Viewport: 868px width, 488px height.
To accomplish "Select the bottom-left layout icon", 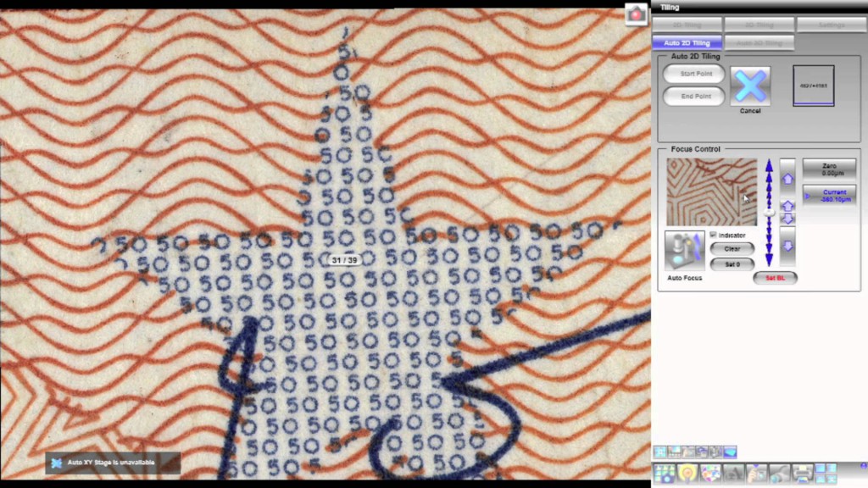I will [x=821, y=480].
